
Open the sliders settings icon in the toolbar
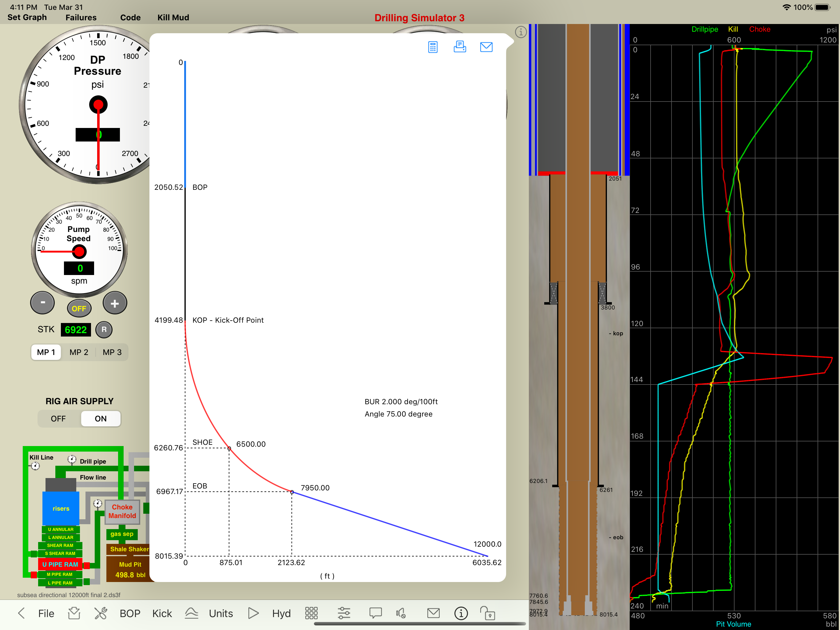344,613
